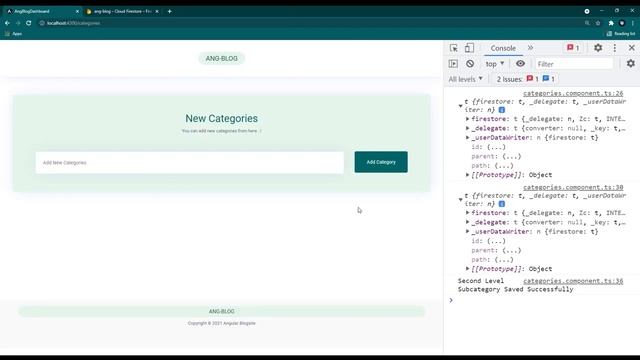Close the DevTools panel

(631, 48)
